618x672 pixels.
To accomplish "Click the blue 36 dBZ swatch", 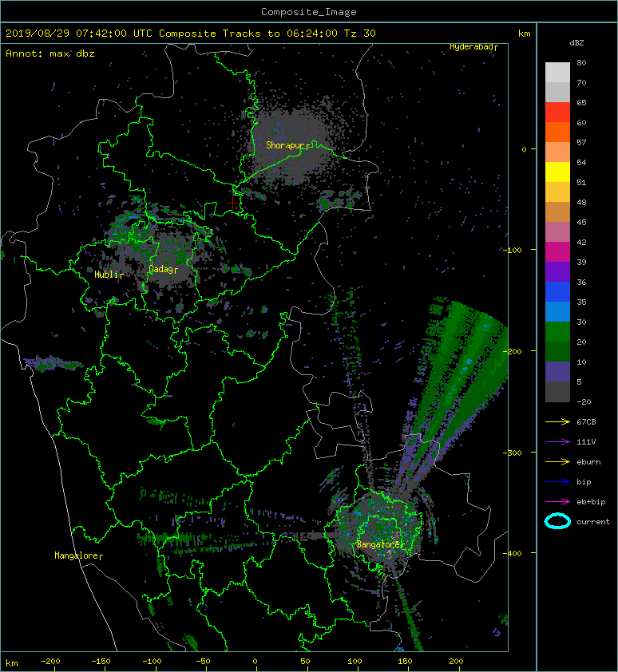I will 557,292.
